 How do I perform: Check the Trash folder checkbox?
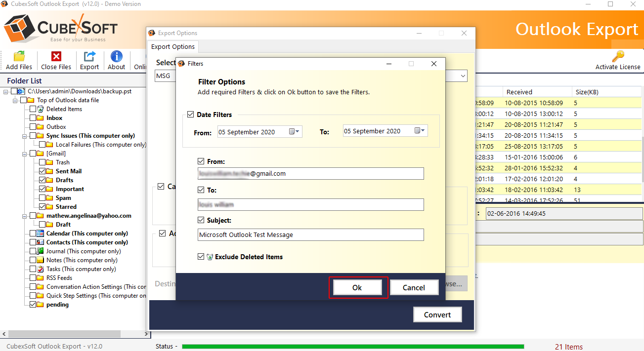[42, 162]
